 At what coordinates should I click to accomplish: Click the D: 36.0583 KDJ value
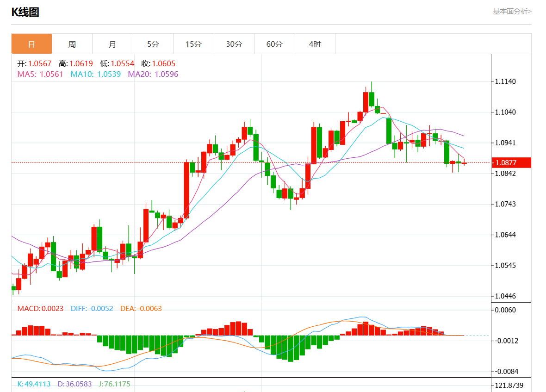(74, 384)
